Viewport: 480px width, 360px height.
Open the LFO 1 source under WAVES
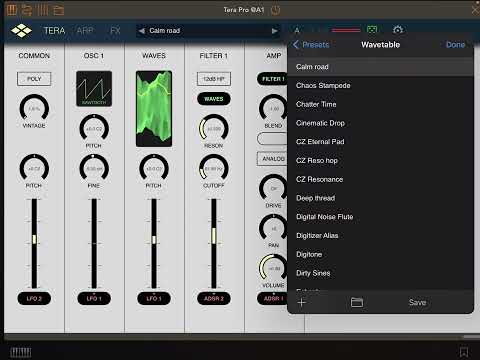(x=154, y=298)
